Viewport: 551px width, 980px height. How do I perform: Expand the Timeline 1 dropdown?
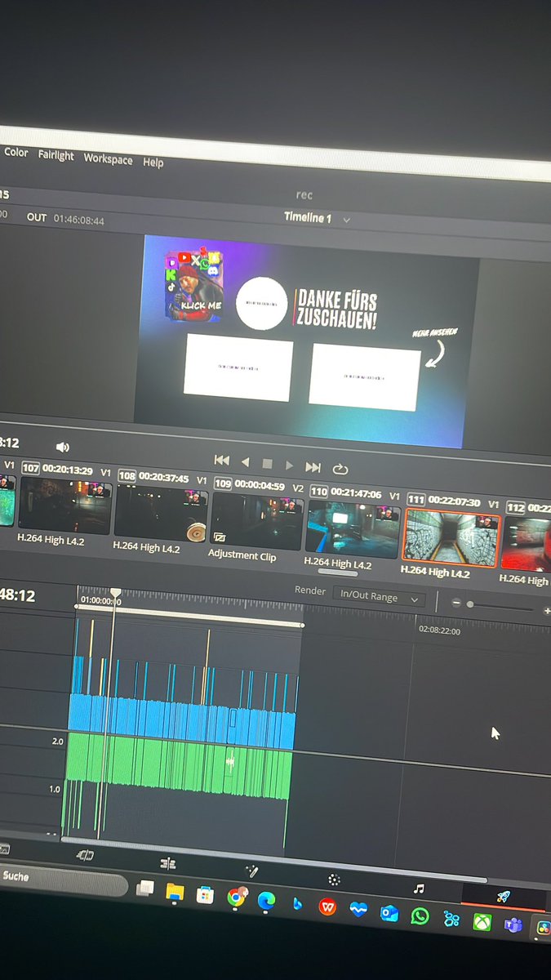coord(346,220)
